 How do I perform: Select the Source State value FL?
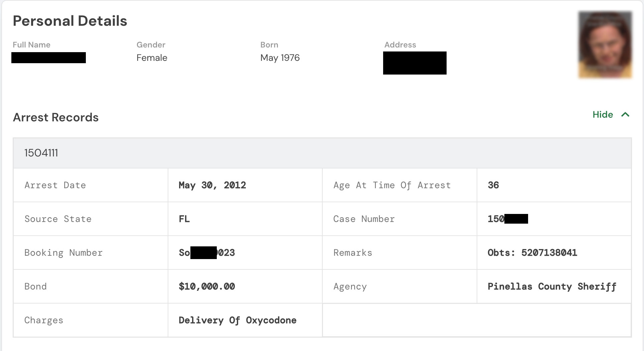(x=184, y=219)
